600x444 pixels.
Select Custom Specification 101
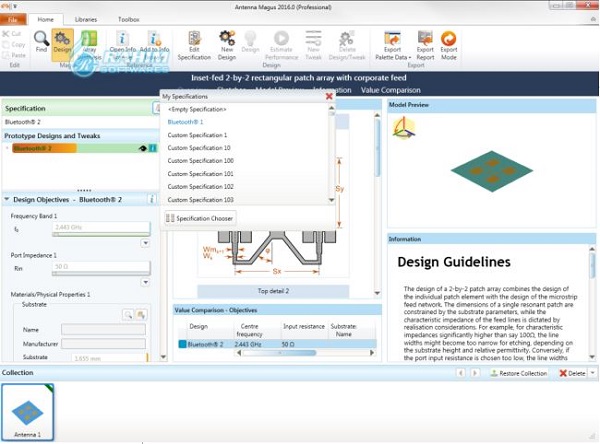point(201,174)
